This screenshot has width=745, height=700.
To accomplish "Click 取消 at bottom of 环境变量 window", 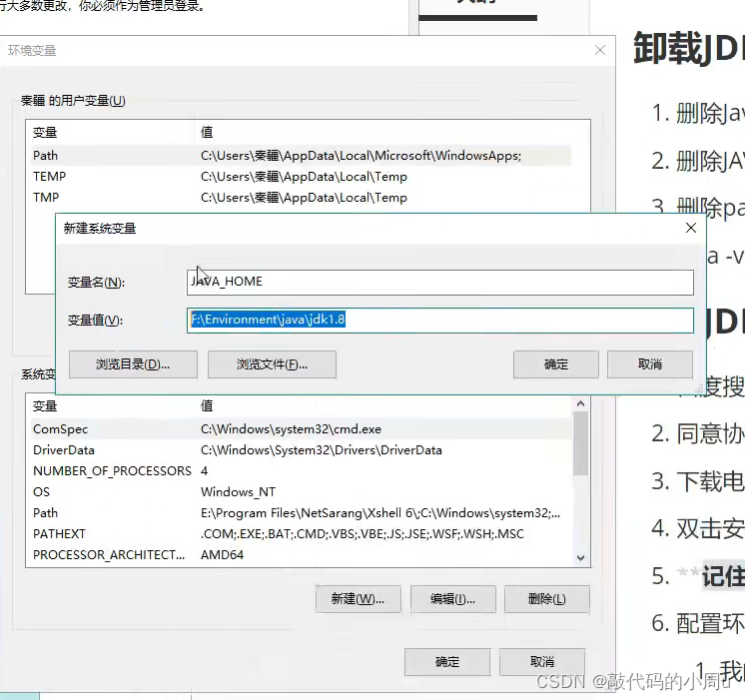I will pos(541,662).
